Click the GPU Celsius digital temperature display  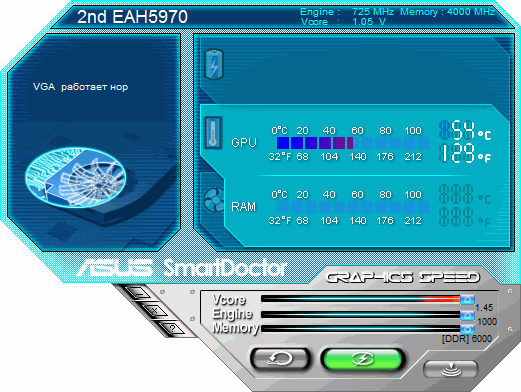pos(465,130)
